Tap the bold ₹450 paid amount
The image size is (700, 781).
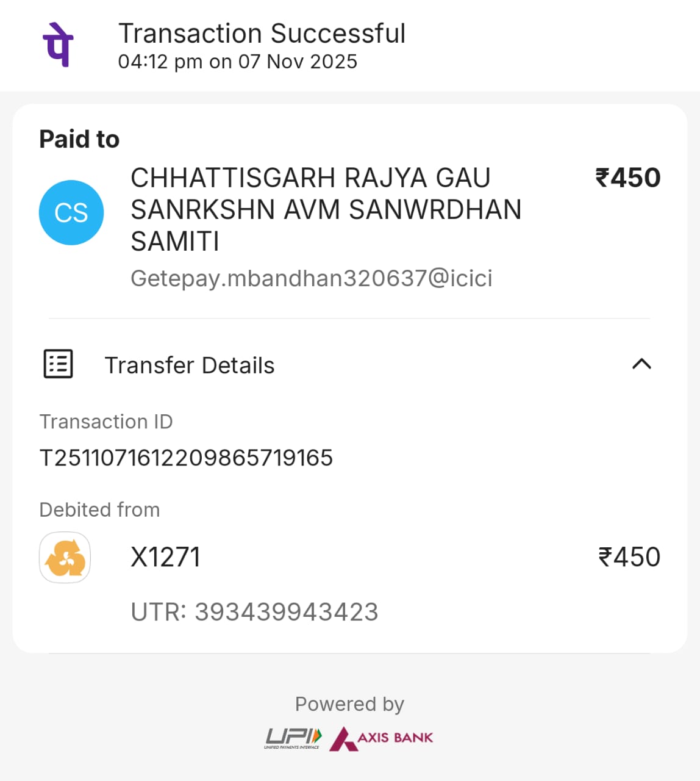627,178
